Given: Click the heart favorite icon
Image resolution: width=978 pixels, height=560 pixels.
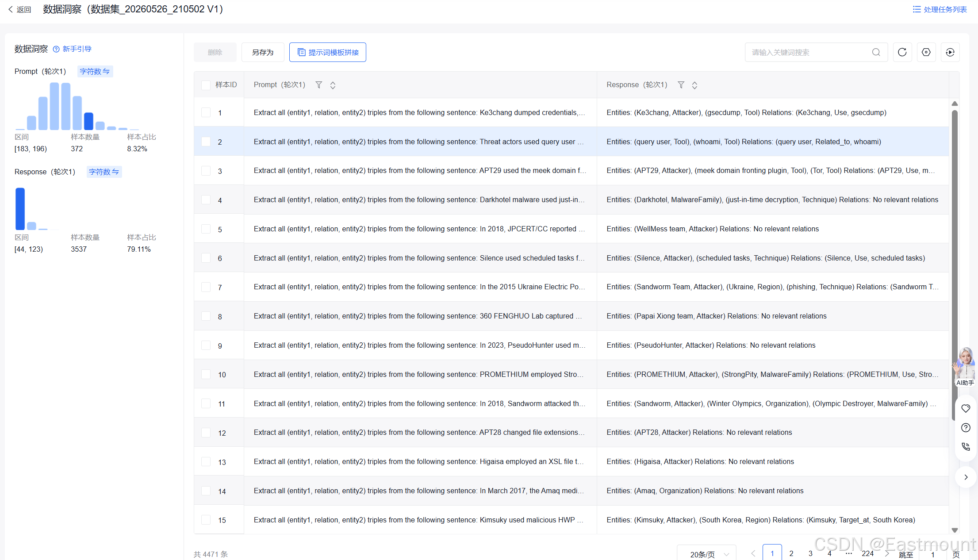Looking at the screenshot, I should pyautogui.click(x=966, y=408).
